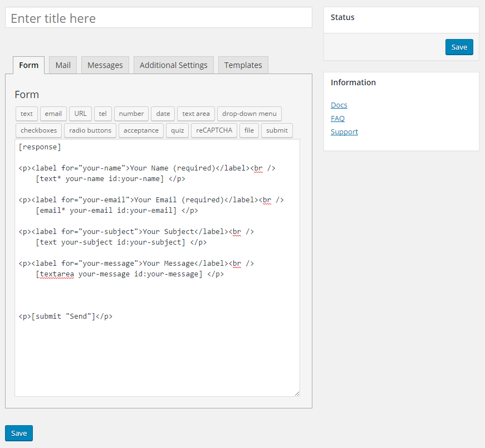
Task: Add an acceptance tag
Action: 141,130
